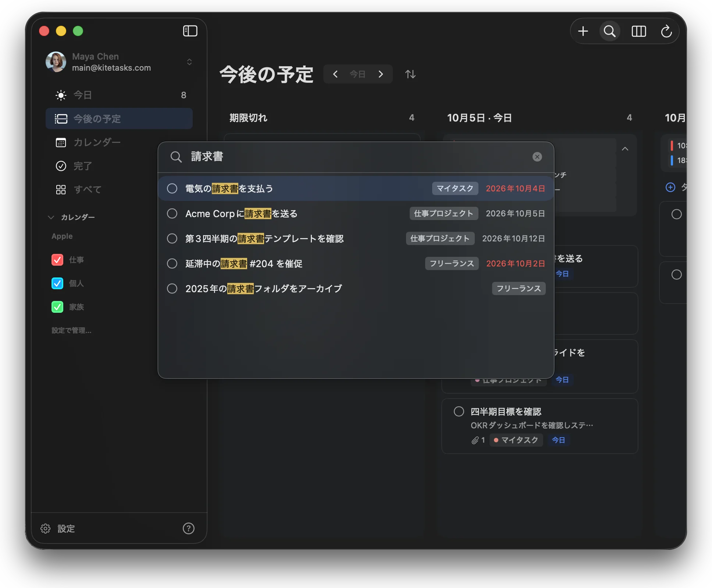Open the columns layout icon
712x588 pixels.
tap(638, 31)
